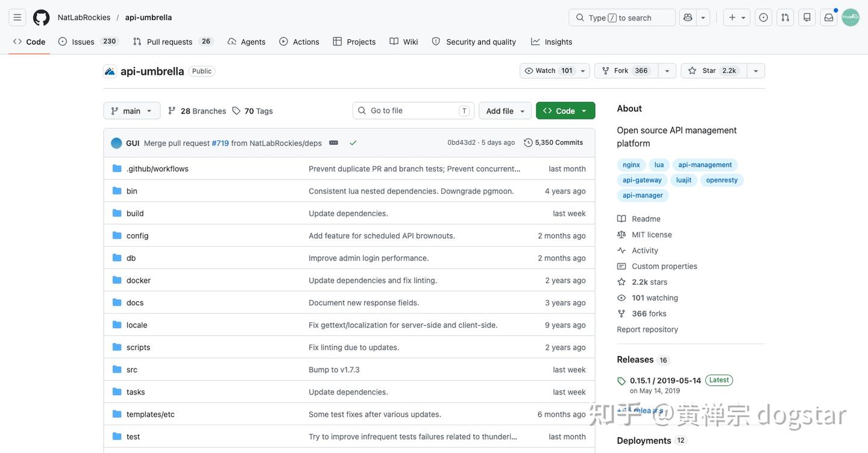Open NatLabRockies organization link

pos(84,17)
